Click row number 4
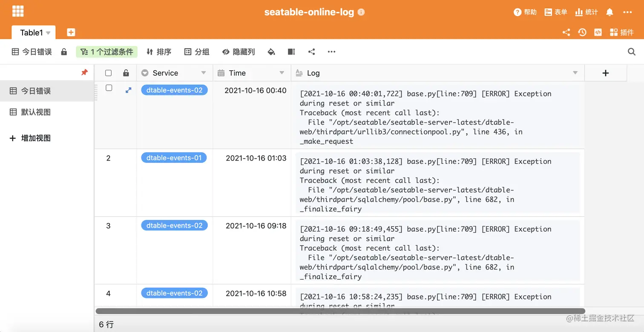Viewport: 644px width, 332px height. (108, 293)
